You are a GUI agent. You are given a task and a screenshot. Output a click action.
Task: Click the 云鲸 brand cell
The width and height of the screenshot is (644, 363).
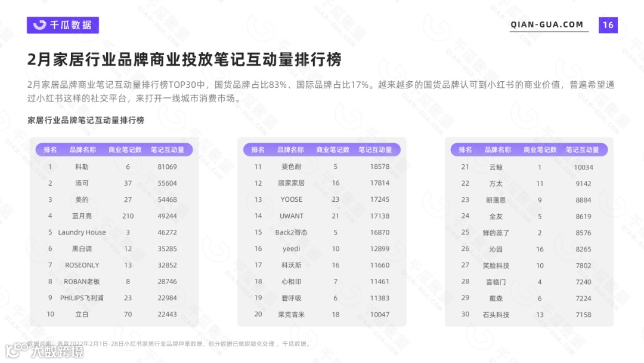(x=496, y=167)
